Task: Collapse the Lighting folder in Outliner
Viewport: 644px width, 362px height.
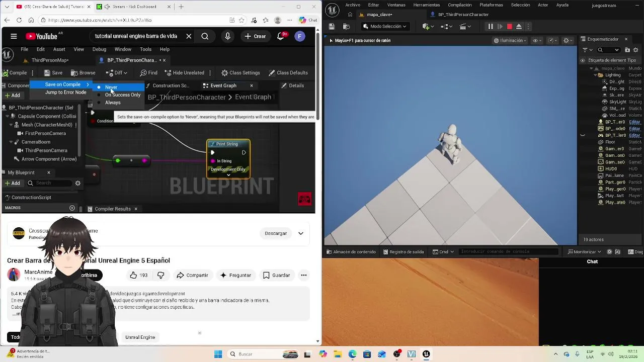Action: 596,75
